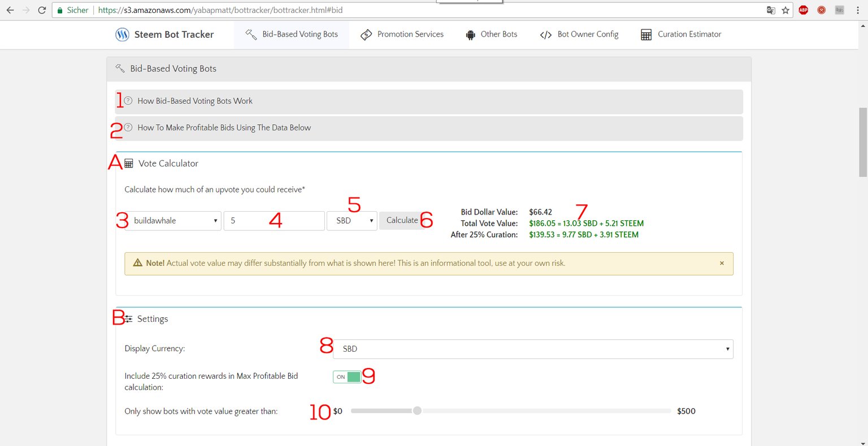Switch to Bid-Based Voting Bots tab
Viewport: 868px width, 446px height.
pos(292,34)
